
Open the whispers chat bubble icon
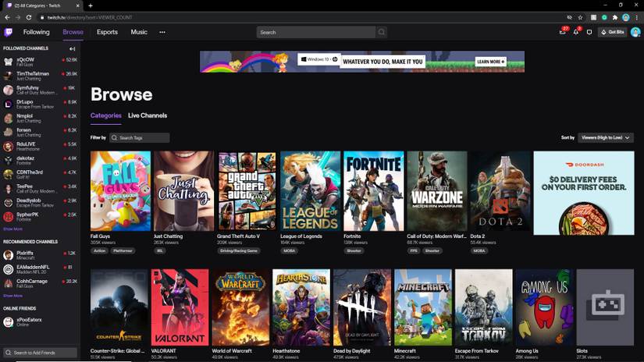[x=589, y=32]
